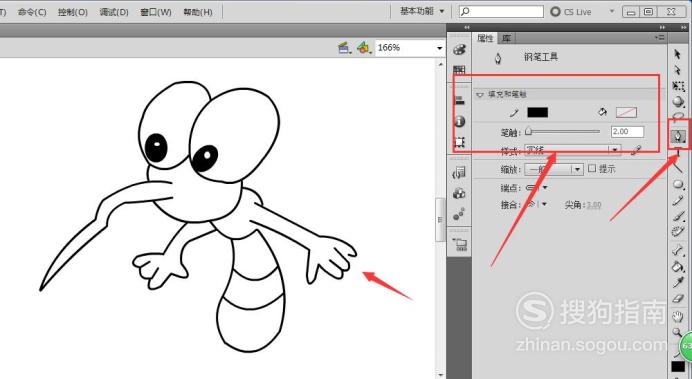Image resolution: width=692 pixels, height=379 pixels.
Task: Select the Subselection tool
Action: 677,70
